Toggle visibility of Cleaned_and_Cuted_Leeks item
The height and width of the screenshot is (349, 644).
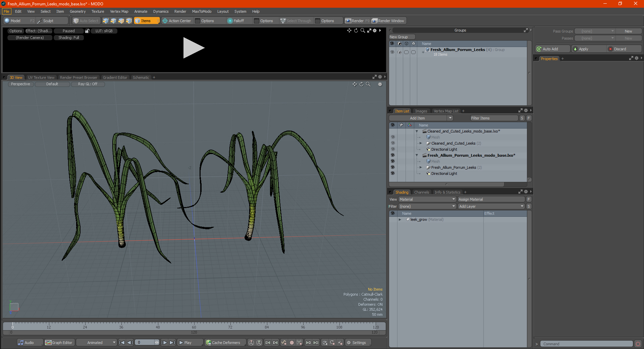pyautogui.click(x=392, y=143)
